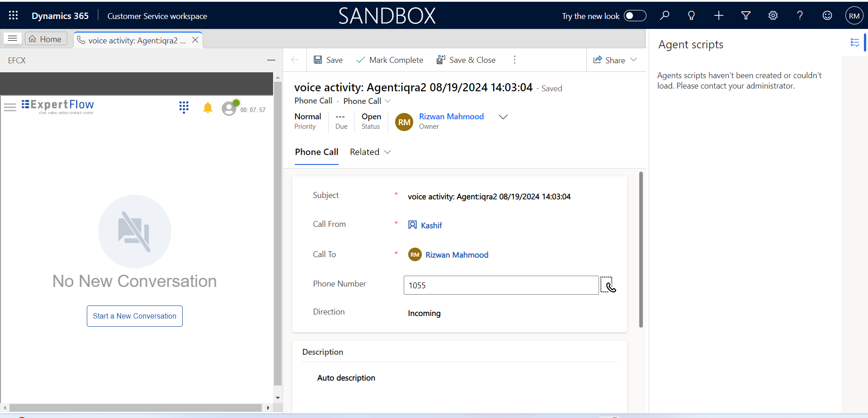
Task: Expand the owner header chevron
Action: tap(503, 117)
